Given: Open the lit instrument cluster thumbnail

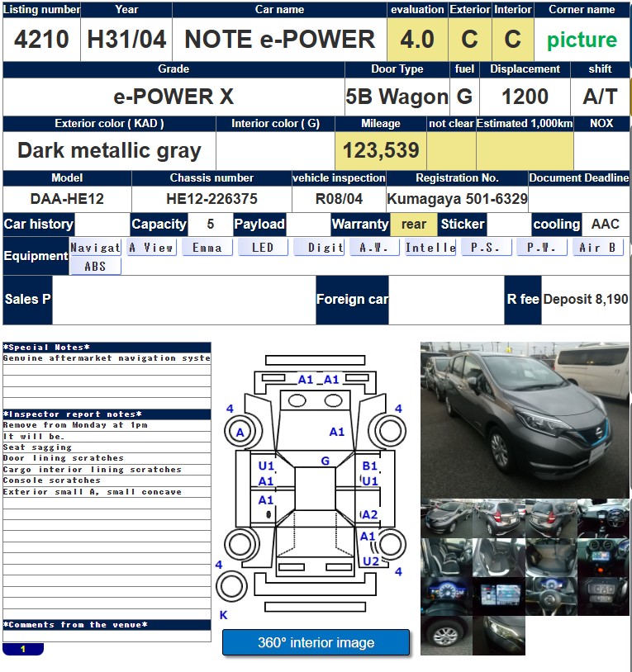Looking at the screenshot, I should click(446, 597).
